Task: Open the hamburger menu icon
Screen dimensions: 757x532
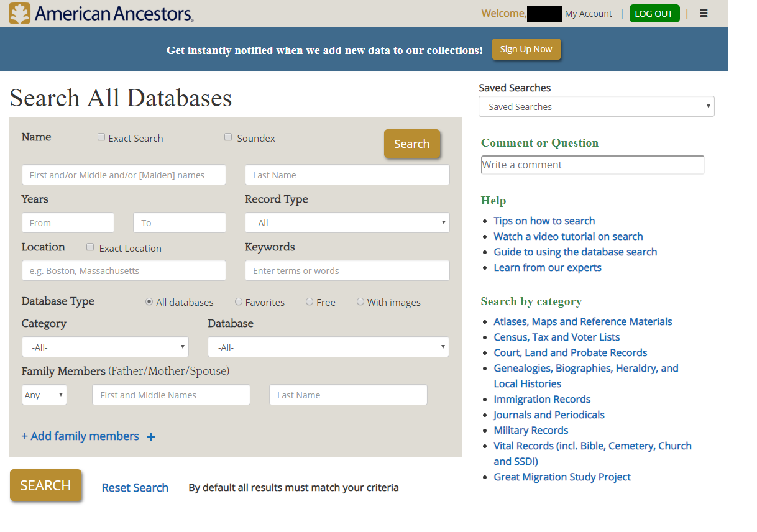Action: (x=704, y=13)
